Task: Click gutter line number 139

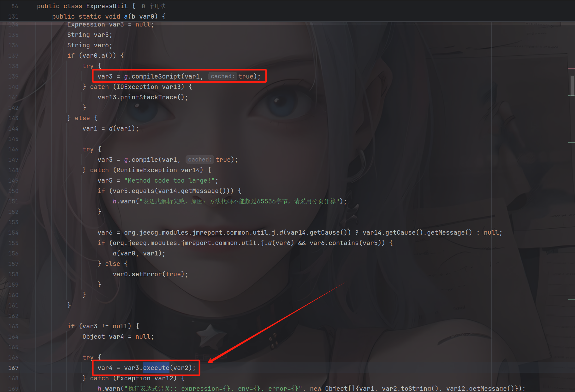Action: pos(13,76)
